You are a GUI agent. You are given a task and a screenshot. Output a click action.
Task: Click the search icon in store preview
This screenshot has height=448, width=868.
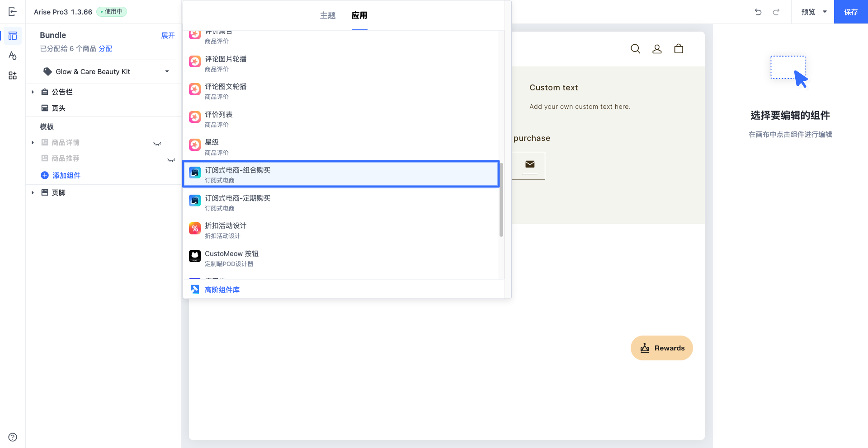click(x=636, y=49)
